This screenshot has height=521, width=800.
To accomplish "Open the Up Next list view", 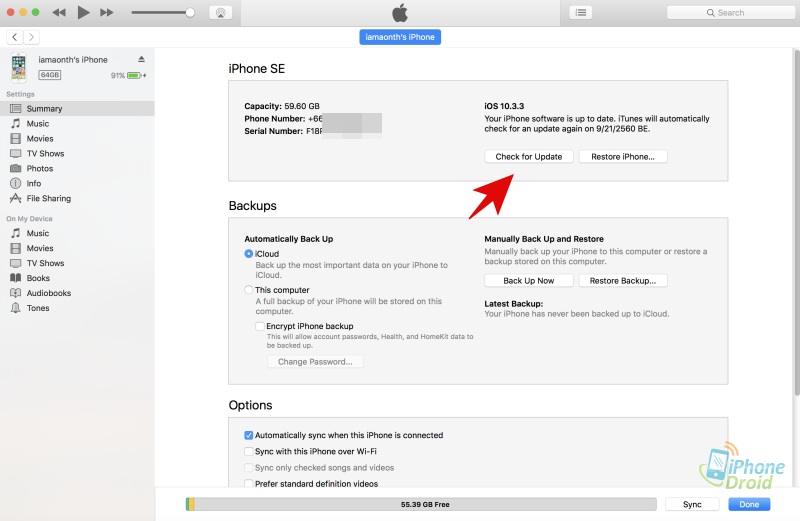I will point(582,13).
